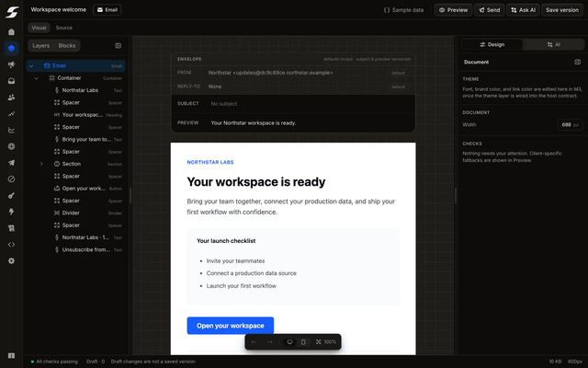Click the Preview button
This screenshot has width=588, height=368.
coord(453,10)
